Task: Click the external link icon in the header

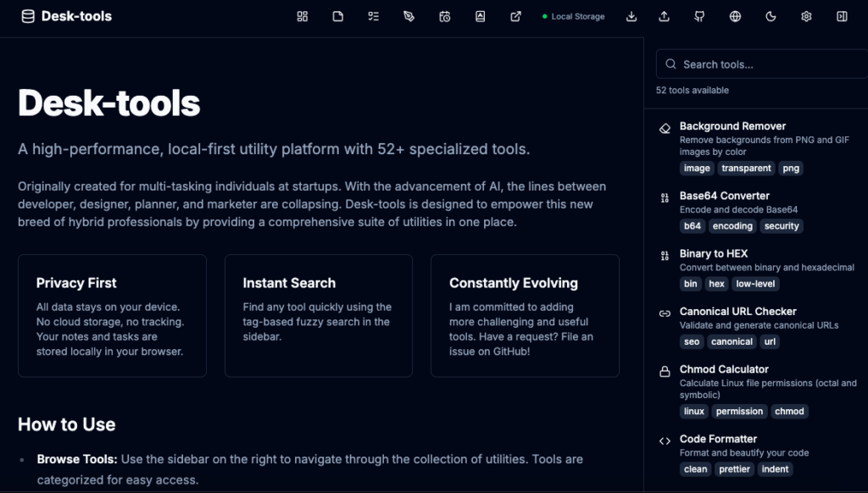Action: (x=516, y=16)
